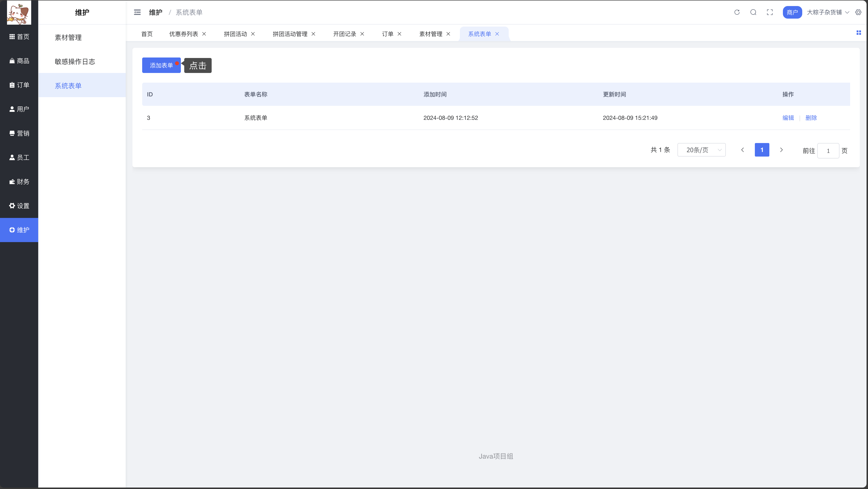Close the 素材管理 tab
The width and height of the screenshot is (868, 489).
(449, 34)
